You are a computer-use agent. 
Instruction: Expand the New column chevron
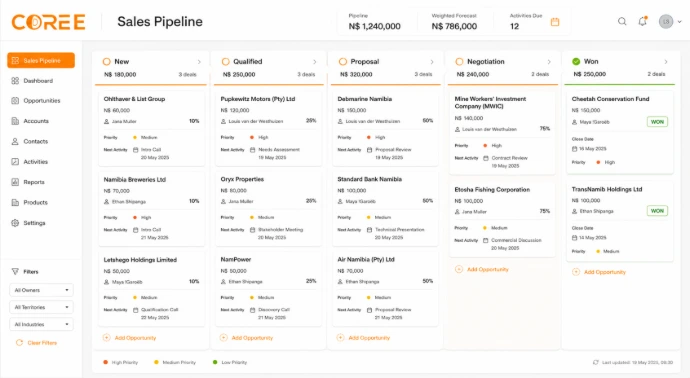tap(199, 62)
